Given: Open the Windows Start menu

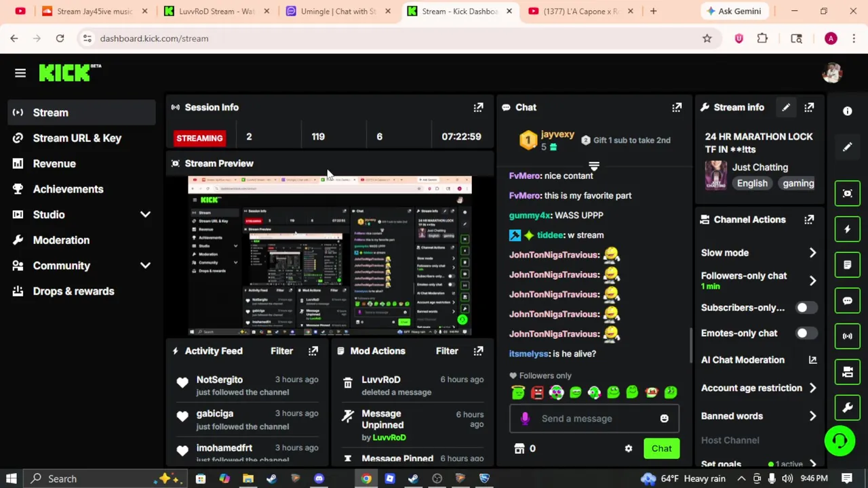Looking at the screenshot, I should [x=12, y=479].
